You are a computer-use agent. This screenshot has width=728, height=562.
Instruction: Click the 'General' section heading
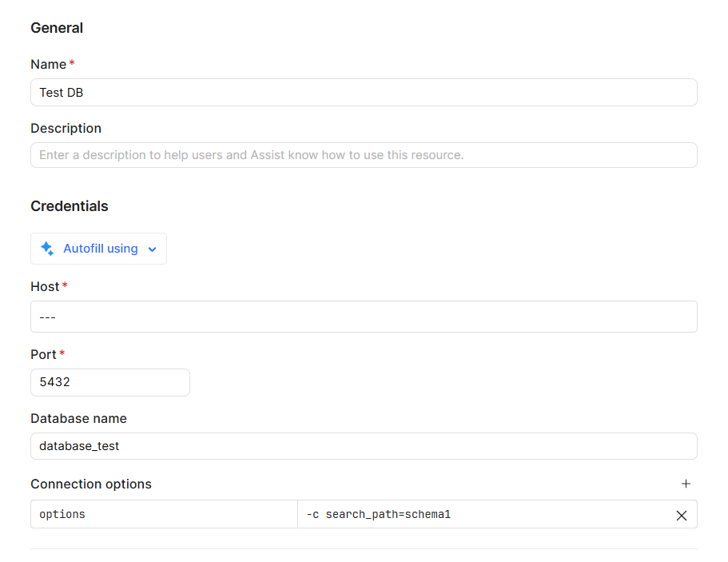[57, 28]
